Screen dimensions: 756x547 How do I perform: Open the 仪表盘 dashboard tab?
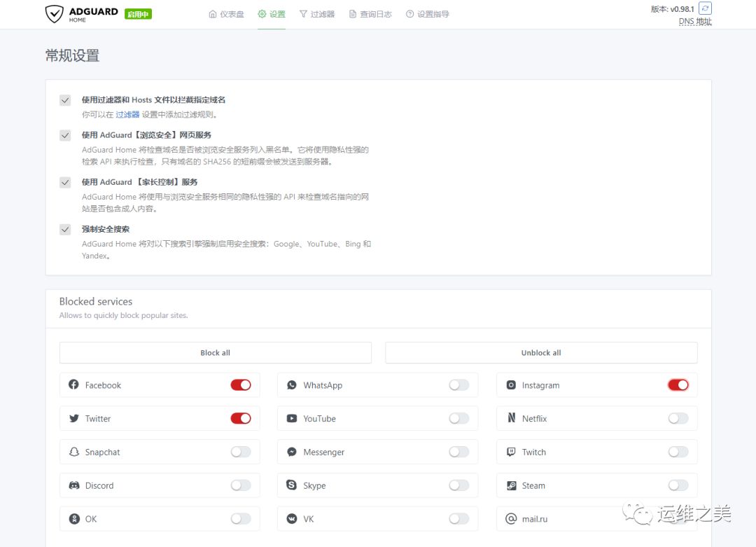226,14
